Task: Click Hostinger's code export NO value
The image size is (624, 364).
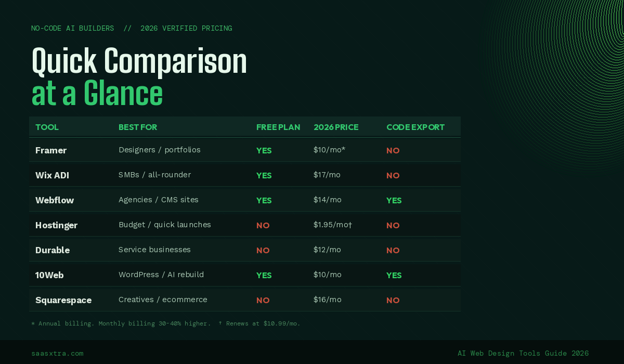Action: click(x=393, y=226)
